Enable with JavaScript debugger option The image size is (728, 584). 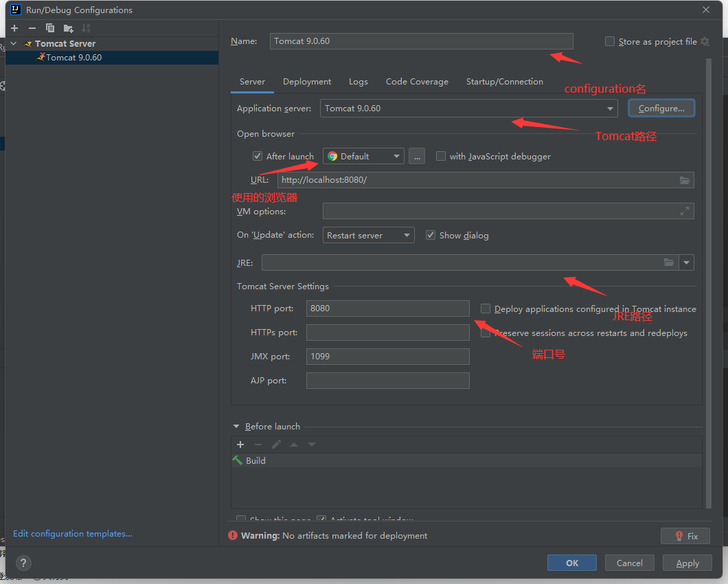point(441,157)
